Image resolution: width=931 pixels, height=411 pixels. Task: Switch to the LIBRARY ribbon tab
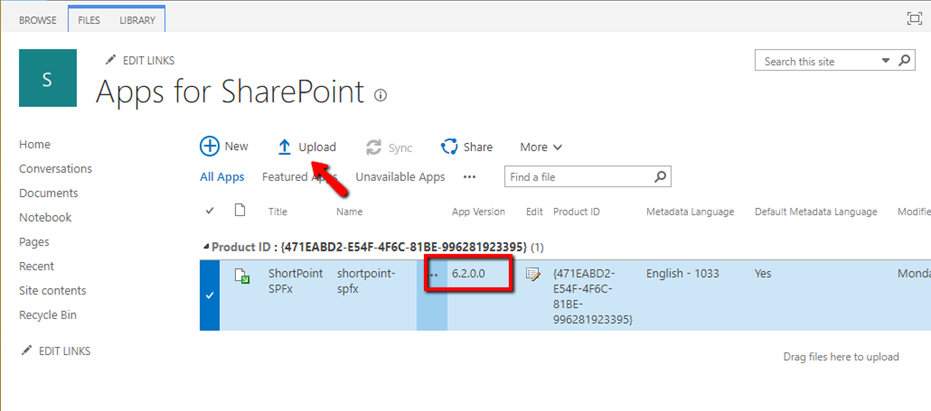coord(137,20)
